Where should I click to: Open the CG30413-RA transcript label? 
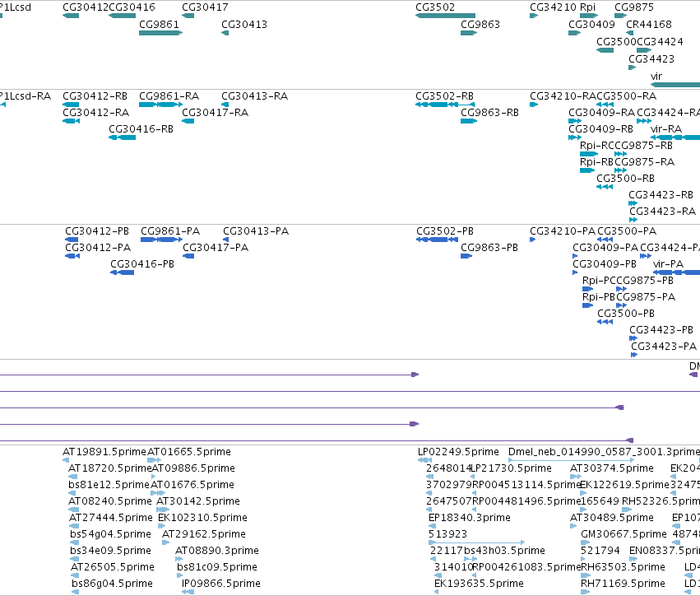pos(255,96)
